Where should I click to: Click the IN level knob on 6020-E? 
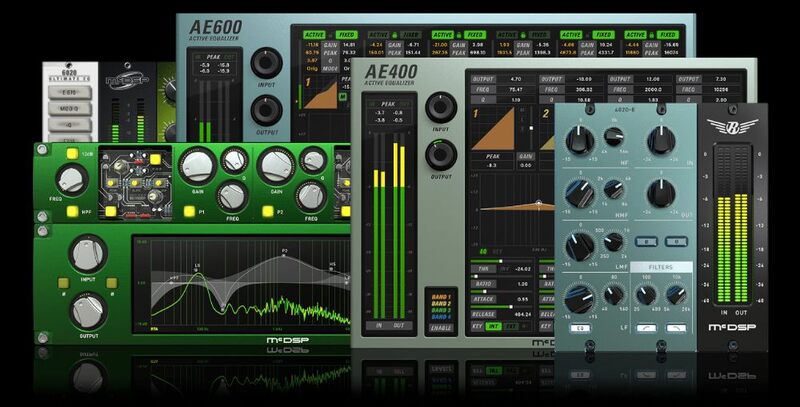tap(661, 141)
